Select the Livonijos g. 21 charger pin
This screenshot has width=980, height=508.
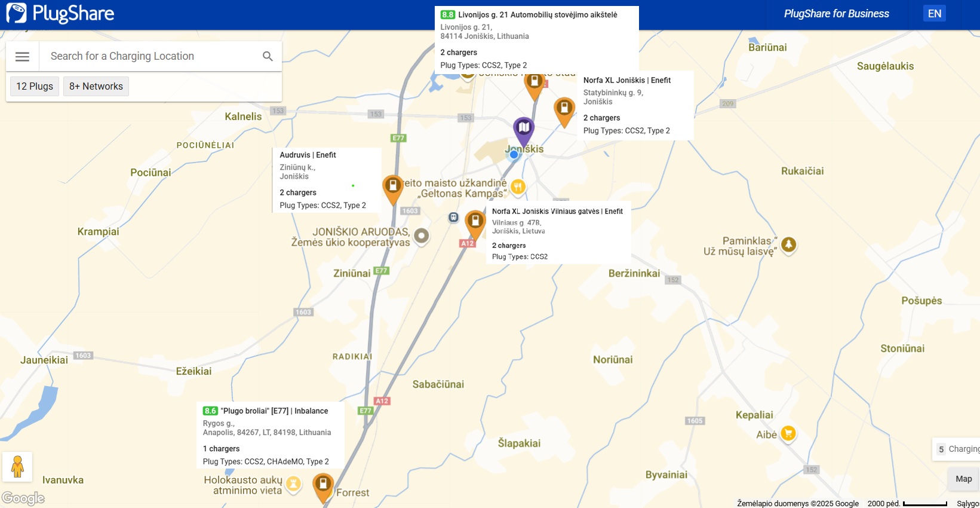[x=534, y=87]
